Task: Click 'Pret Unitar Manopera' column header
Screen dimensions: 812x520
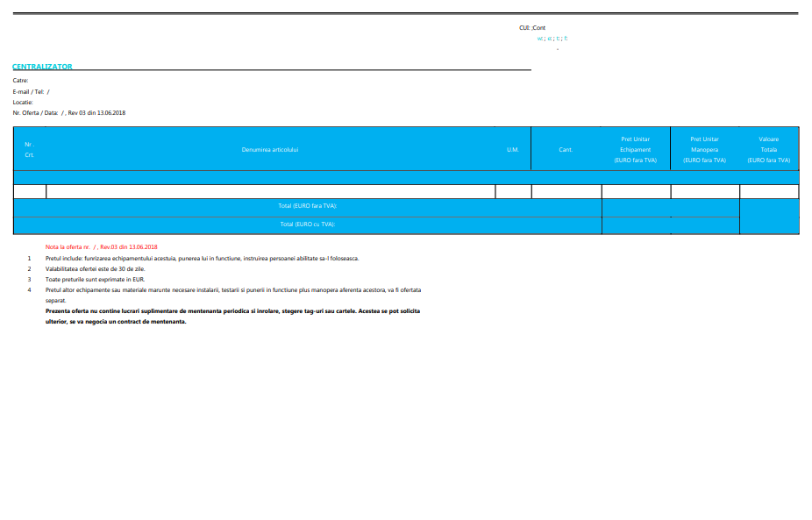Action: pyautogui.click(x=704, y=149)
